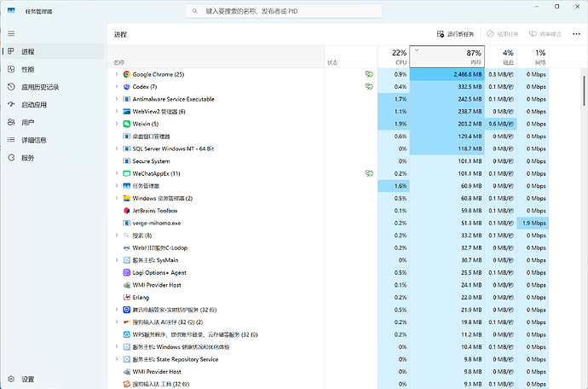This screenshot has height=389, width=588.
Task: Select the Erlang process name
Action: click(x=141, y=298)
